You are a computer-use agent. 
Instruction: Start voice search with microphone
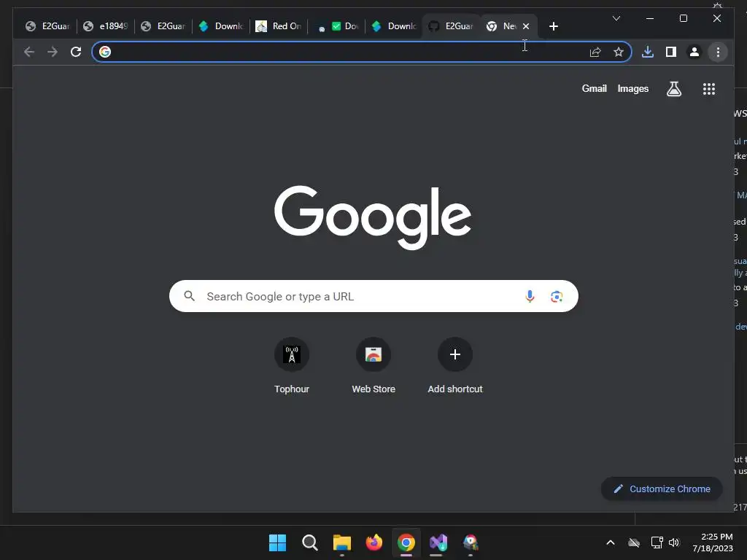(530, 296)
